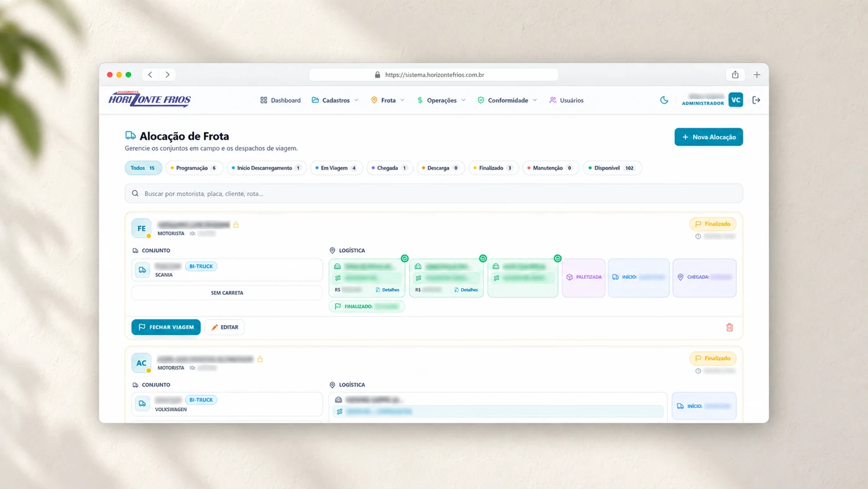868x489 pixels.
Task: Filter by Disponível status
Action: (x=613, y=168)
